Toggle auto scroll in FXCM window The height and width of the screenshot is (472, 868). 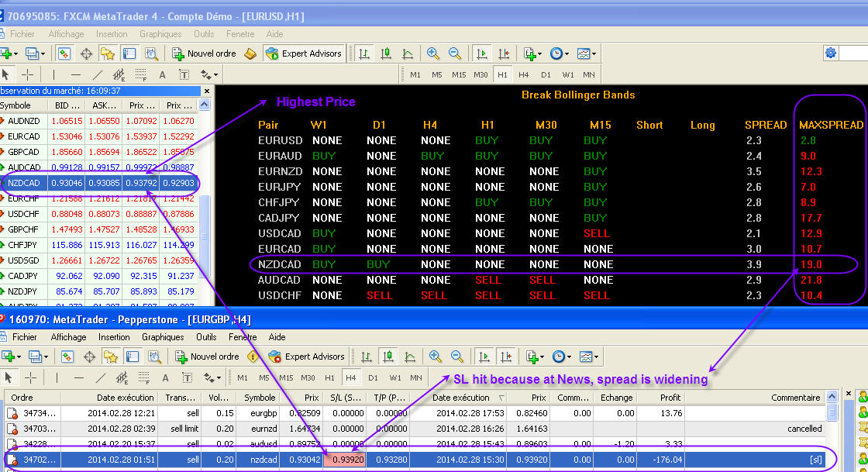(x=481, y=53)
